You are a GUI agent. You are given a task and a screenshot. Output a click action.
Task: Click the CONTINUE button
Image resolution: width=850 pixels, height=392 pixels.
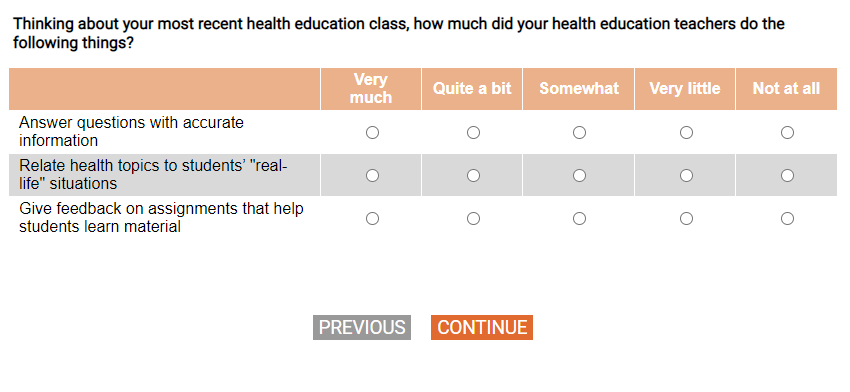[x=482, y=327]
